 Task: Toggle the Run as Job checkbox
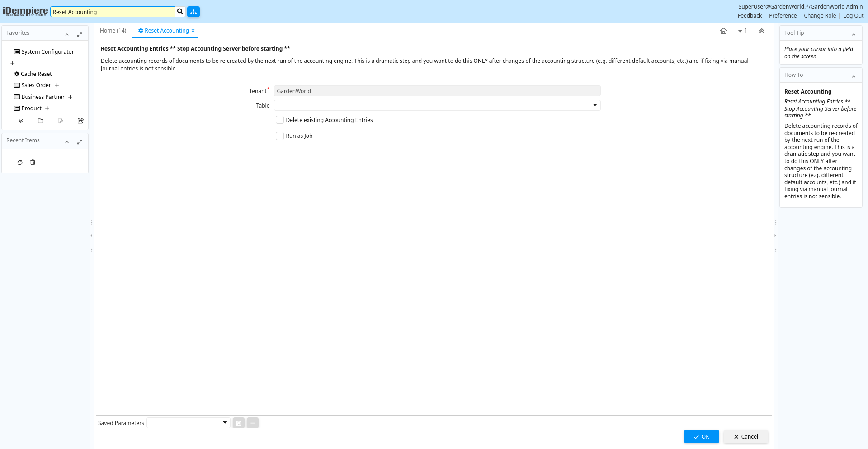[x=280, y=136]
